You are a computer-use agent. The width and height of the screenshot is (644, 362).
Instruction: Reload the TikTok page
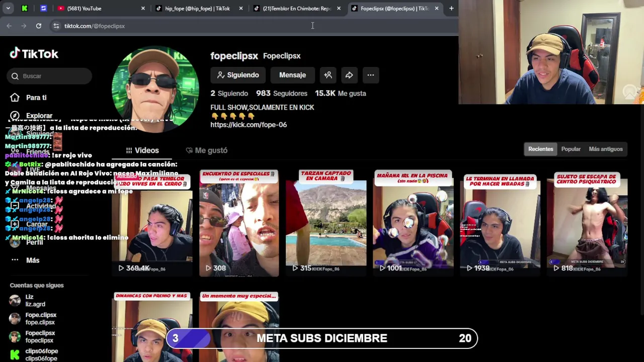coord(39,26)
